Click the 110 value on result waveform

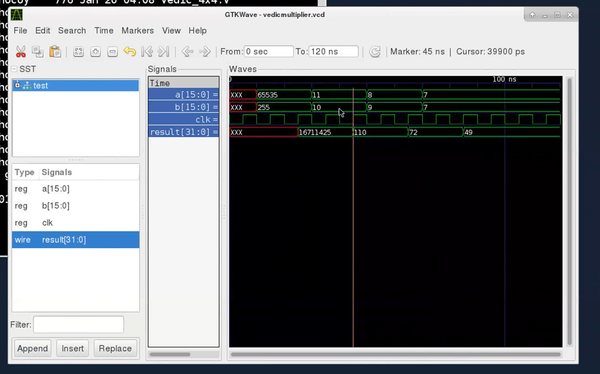point(360,132)
